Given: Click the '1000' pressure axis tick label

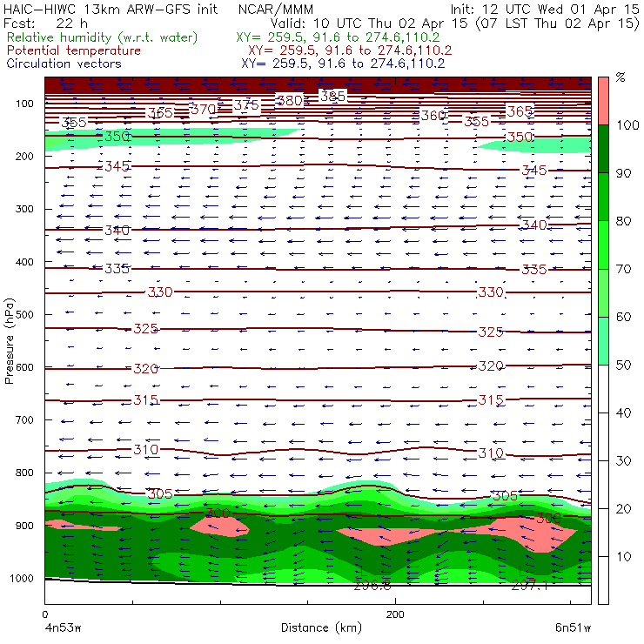Looking at the screenshot, I should point(22,578).
